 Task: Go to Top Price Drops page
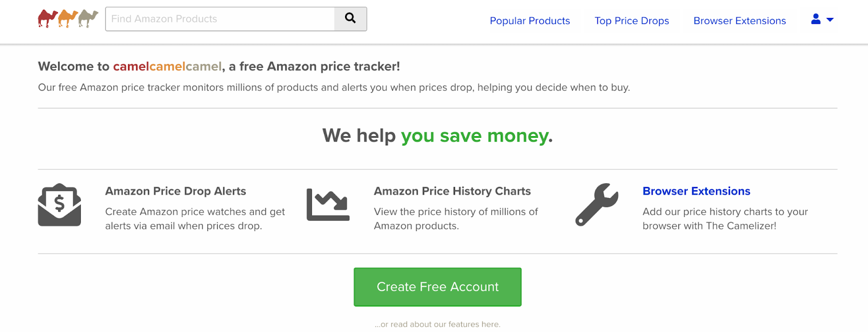pyautogui.click(x=631, y=21)
